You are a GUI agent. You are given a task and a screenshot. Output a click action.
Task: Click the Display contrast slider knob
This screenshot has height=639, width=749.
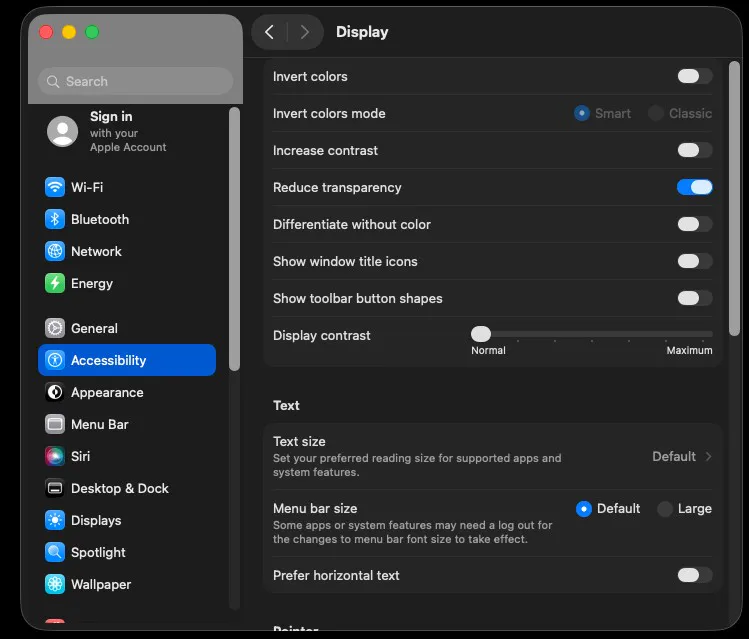tap(481, 334)
